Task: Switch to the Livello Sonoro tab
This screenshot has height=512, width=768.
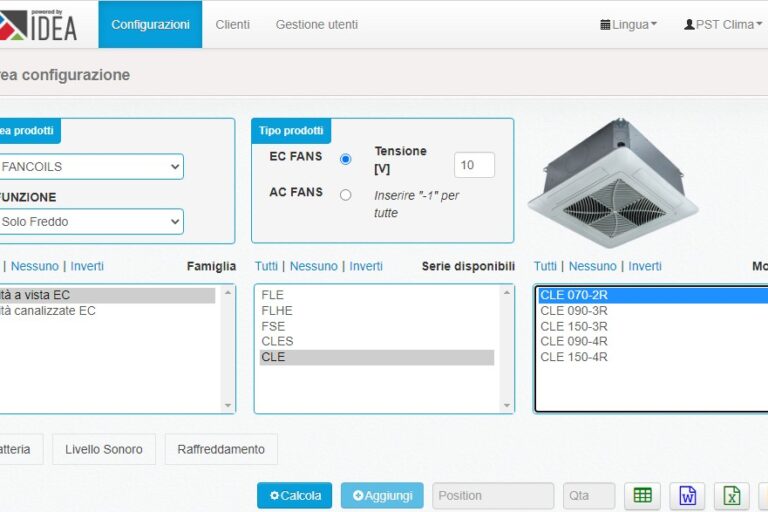Action: (104, 449)
